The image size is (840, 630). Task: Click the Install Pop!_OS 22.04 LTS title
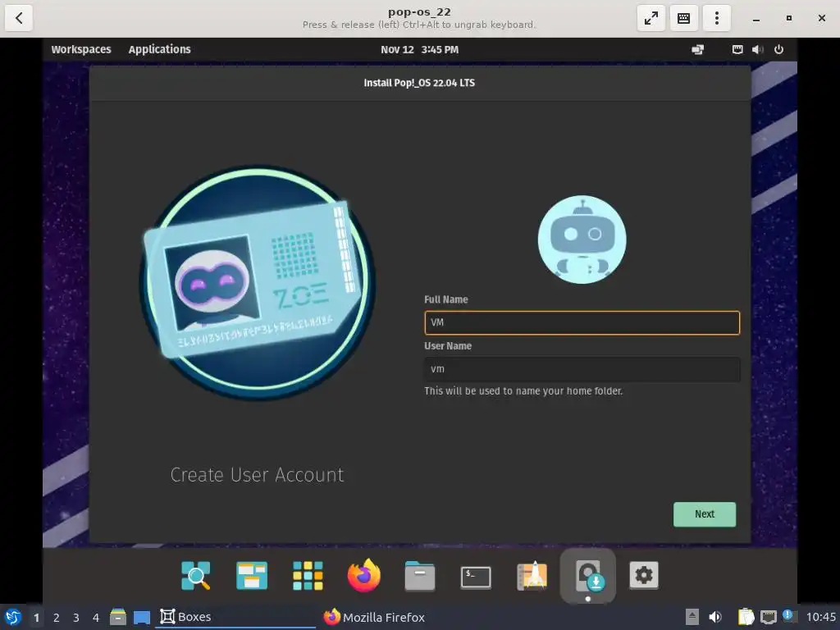click(x=419, y=83)
